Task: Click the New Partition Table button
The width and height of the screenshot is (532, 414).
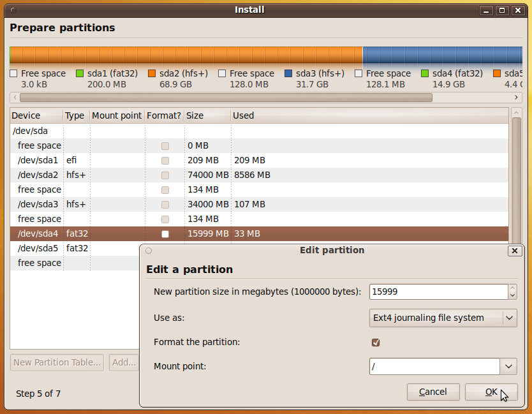Action: coord(57,362)
